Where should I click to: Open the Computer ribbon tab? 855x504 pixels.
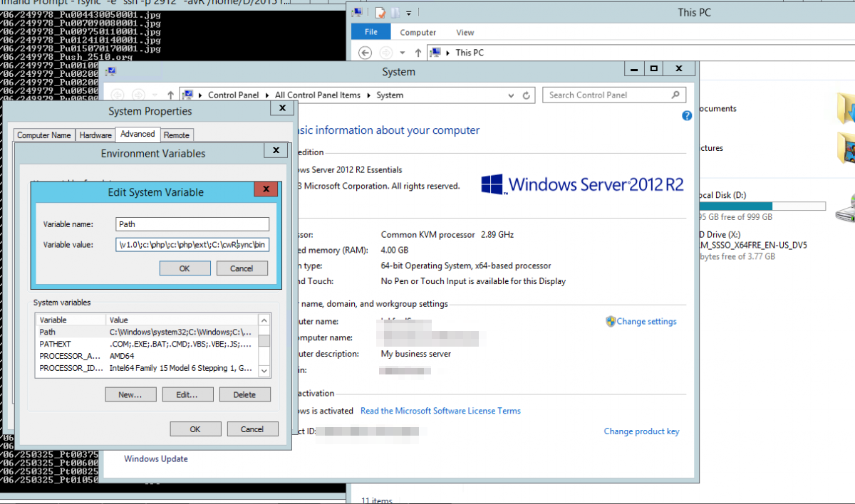coord(418,32)
